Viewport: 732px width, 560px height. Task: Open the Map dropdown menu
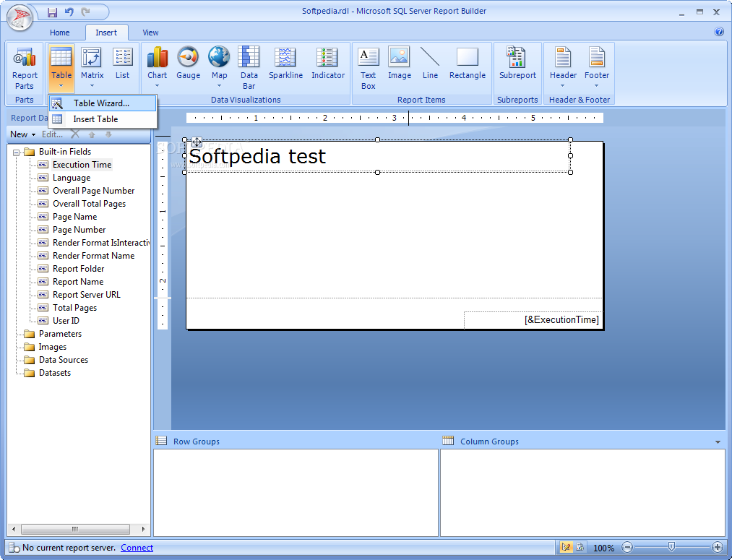coord(219,85)
